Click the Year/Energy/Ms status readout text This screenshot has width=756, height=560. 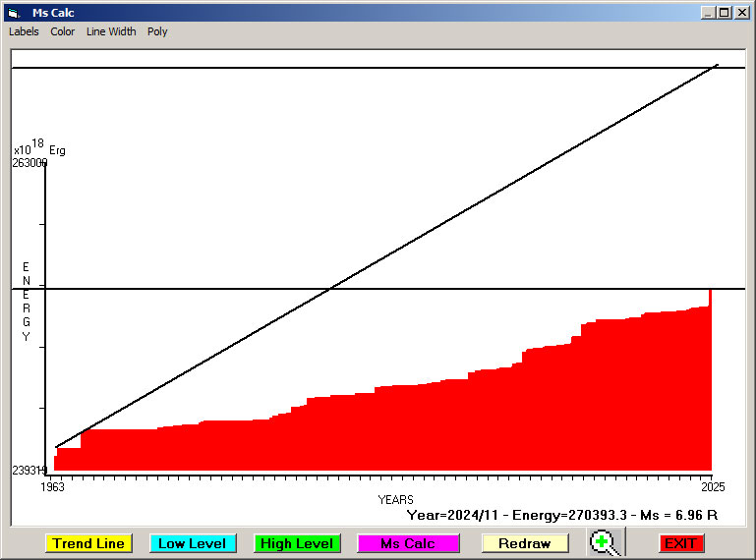(561, 514)
